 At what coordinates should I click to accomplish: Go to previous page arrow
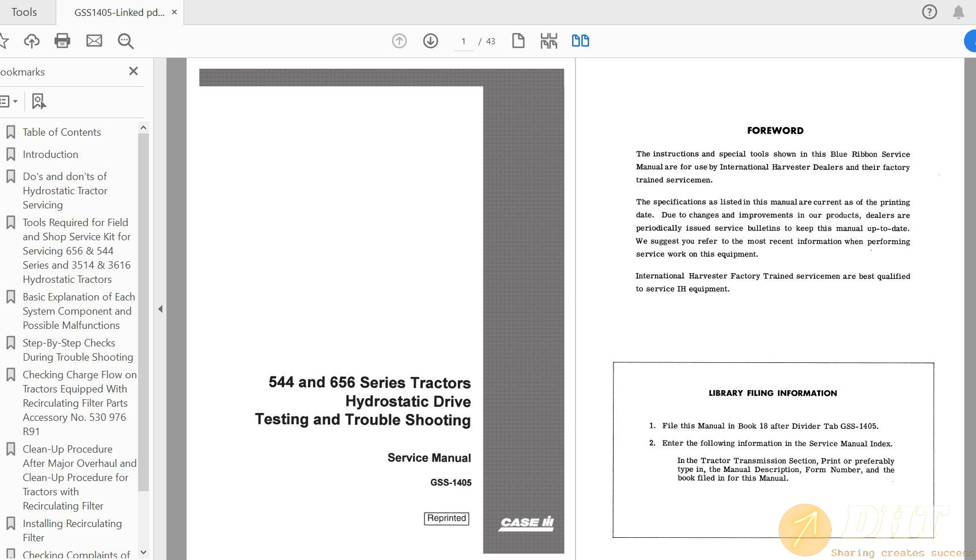tap(399, 41)
